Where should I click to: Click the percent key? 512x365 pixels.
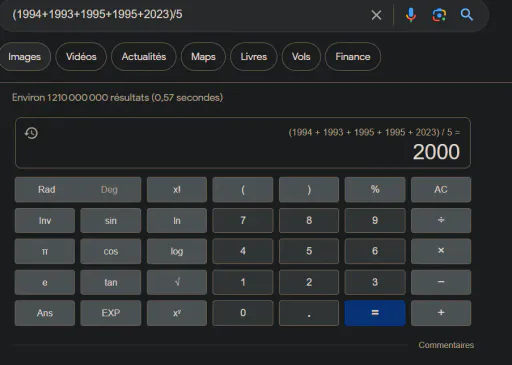[x=375, y=190]
